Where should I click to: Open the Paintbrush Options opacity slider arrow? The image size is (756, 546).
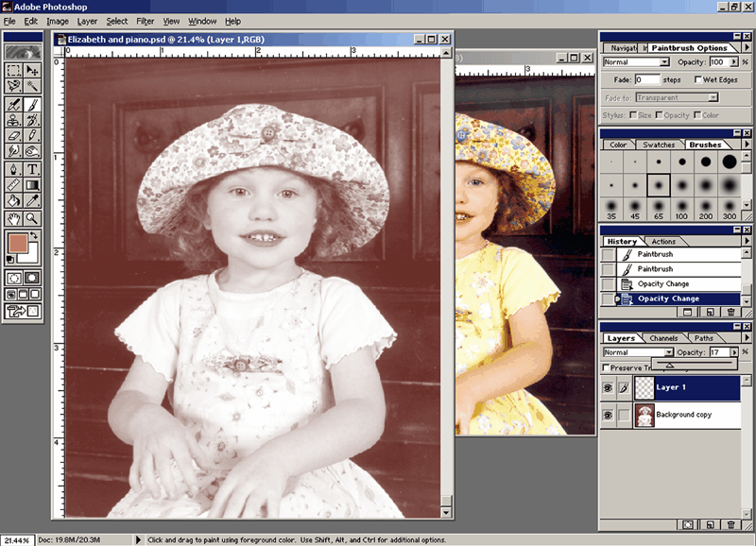(733, 62)
